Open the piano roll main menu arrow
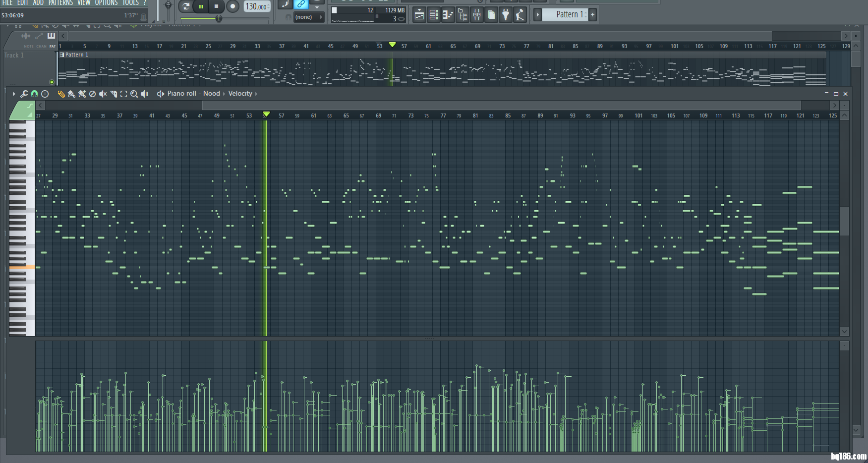The width and height of the screenshot is (868, 463). (13, 94)
